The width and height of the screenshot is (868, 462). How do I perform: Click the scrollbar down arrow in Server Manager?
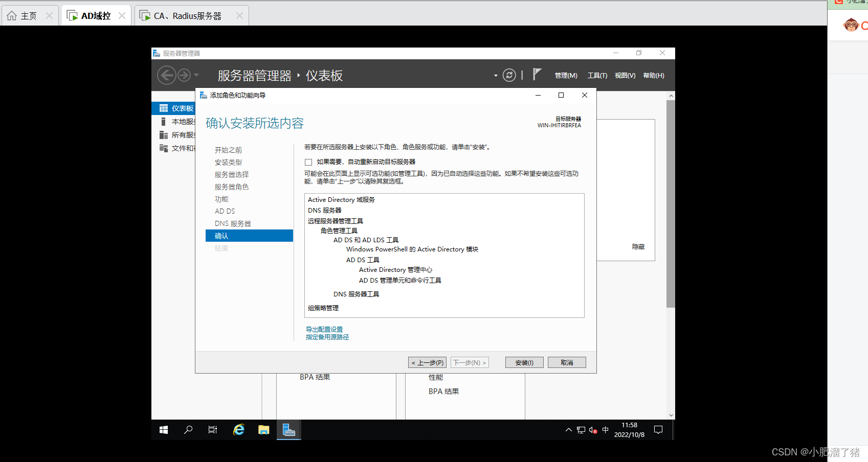(x=671, y=415)
